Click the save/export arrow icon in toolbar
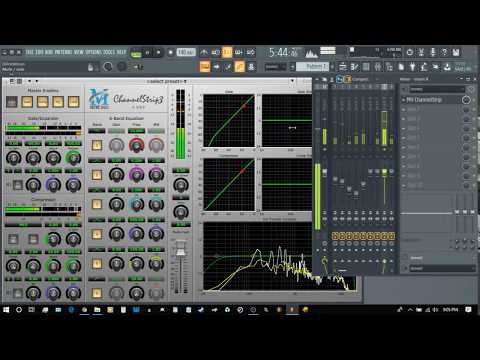 coord(447,67)
